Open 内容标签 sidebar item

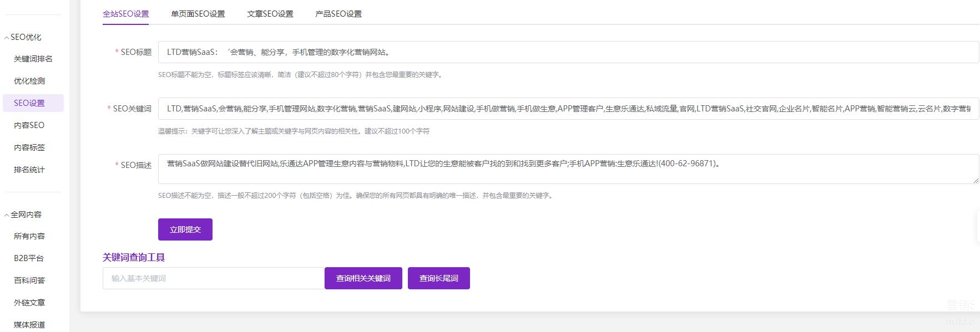(x=29, y=147)
